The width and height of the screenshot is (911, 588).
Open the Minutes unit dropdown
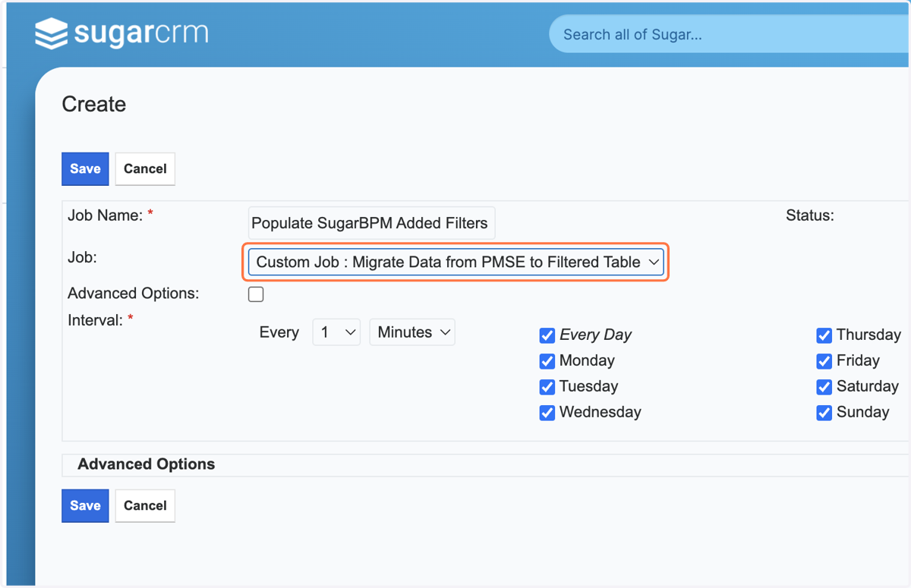click(412, 332)
